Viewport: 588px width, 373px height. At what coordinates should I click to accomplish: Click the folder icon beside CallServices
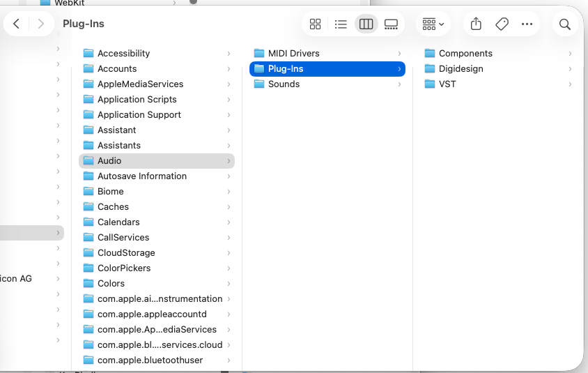click(x=88, y=237)
